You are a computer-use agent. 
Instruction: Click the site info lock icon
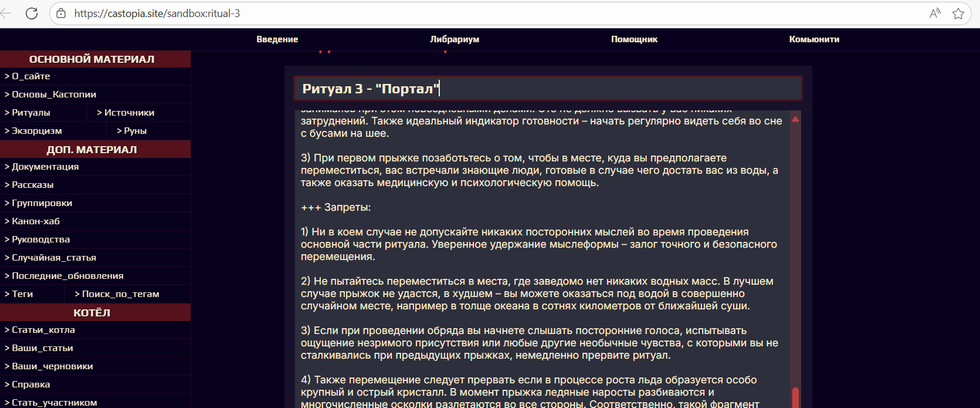pos(61,14)
